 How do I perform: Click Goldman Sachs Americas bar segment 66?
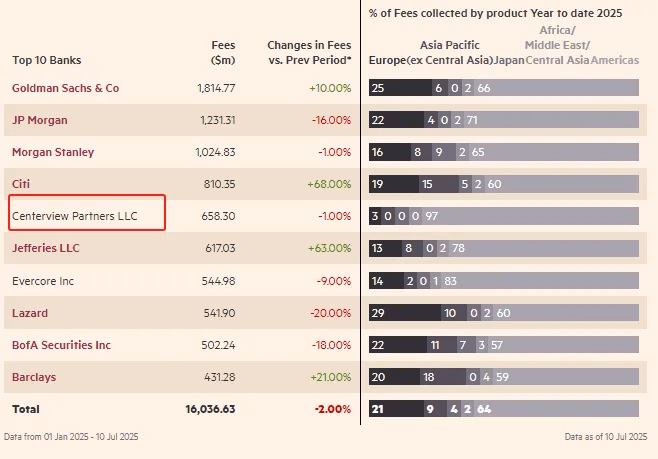(557, 88)
